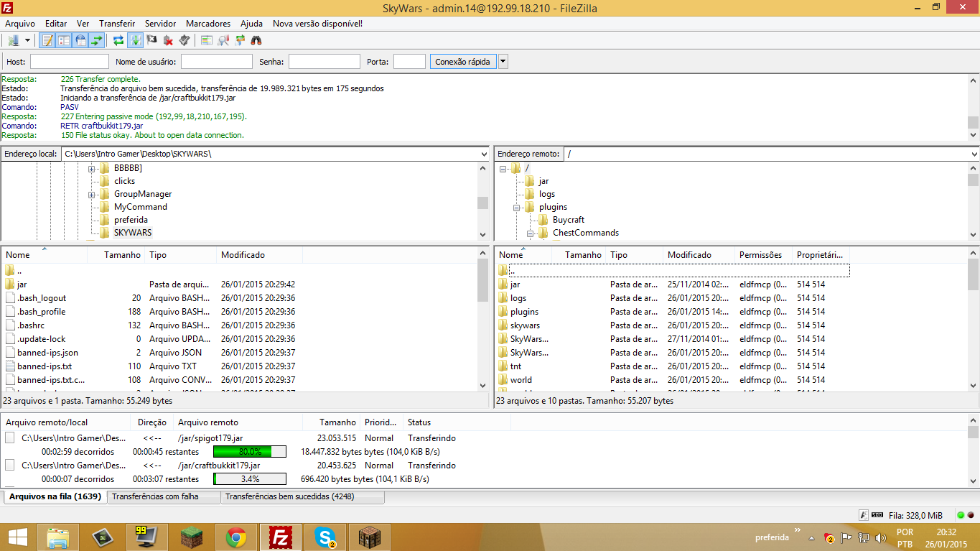Click the Host input field
Screen dimensions: 980x551
(x=70, y=62)
